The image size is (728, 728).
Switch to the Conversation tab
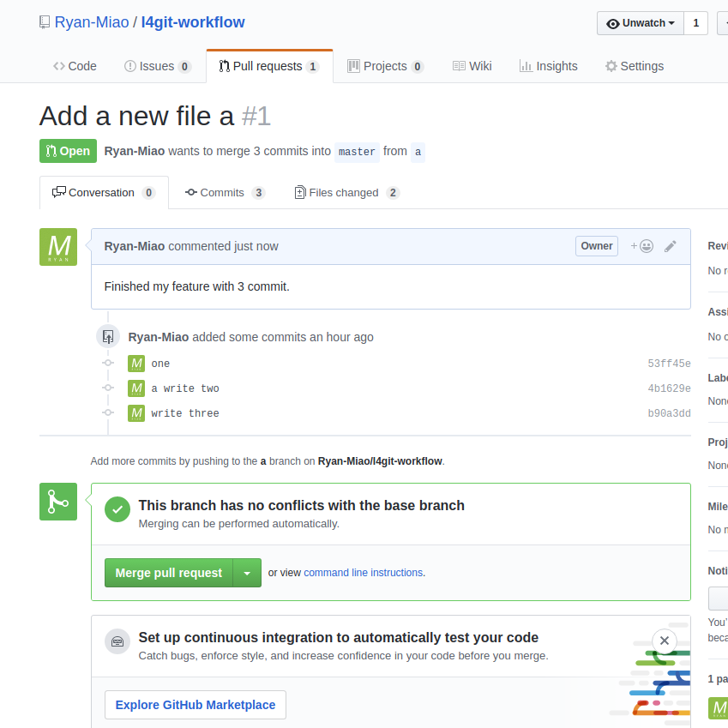point(104,193)
